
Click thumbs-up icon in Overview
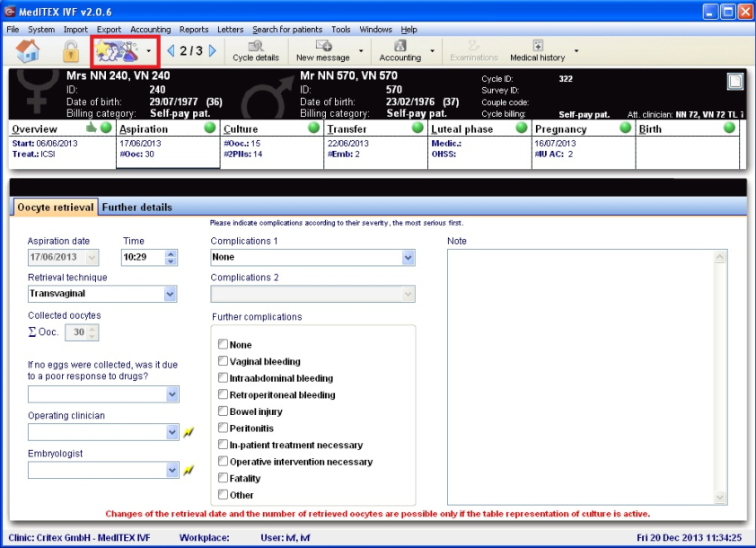91,128
